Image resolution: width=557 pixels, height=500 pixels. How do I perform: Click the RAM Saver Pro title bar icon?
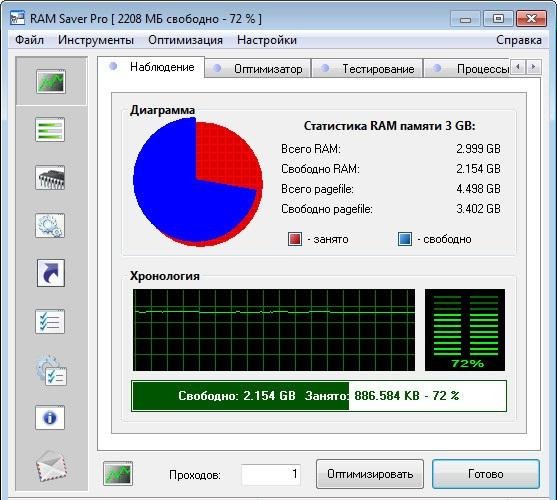click(x=17, y=18)
